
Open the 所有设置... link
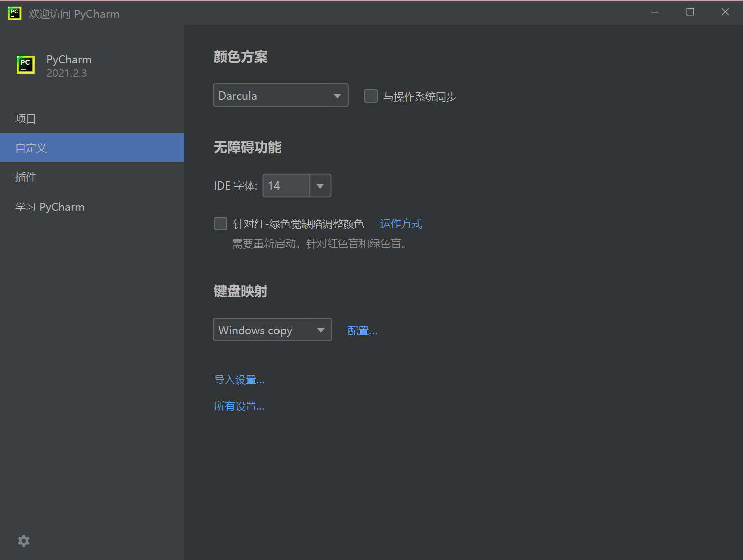tap(239, 406)
